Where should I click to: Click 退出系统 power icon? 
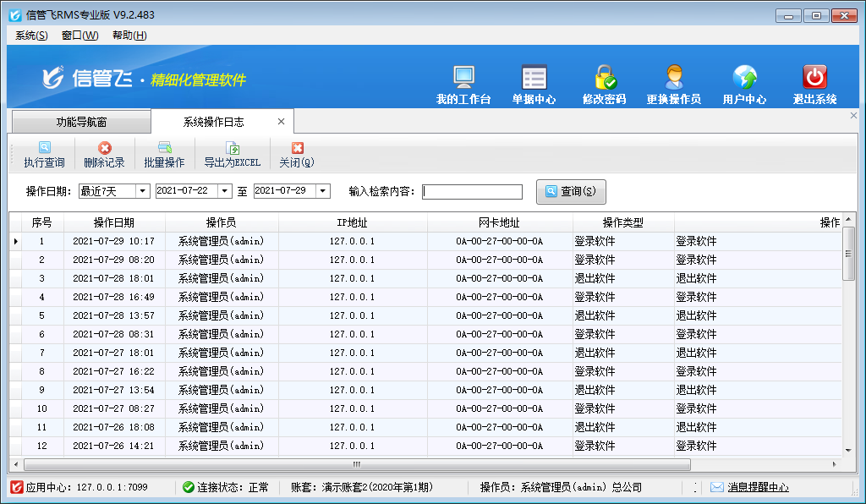coord(814,77)
